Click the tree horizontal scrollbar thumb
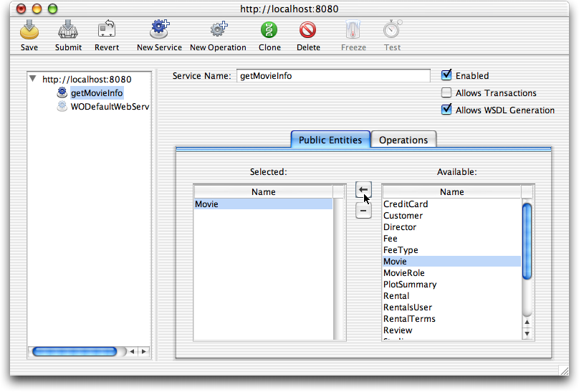This screenshot has height=392, width=579. point(75,351)
